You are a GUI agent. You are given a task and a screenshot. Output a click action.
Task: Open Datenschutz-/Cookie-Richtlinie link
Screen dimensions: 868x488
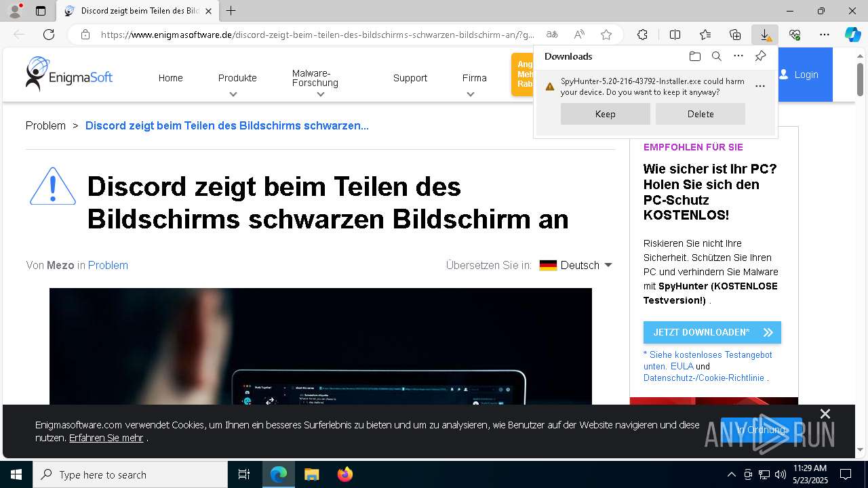click(x=704, y=378)
